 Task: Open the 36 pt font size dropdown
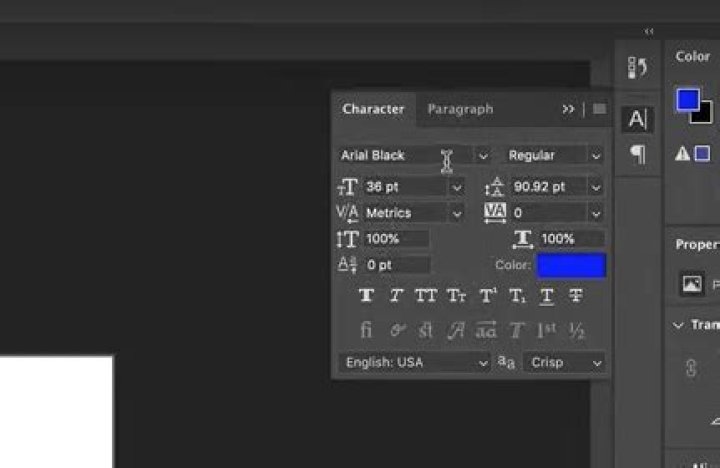coord(456,187)
